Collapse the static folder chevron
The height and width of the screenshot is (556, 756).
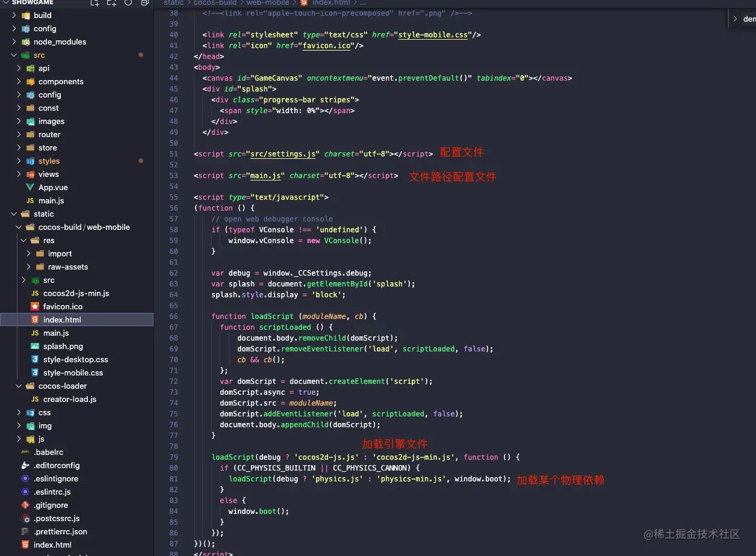[x=14, y=214]
